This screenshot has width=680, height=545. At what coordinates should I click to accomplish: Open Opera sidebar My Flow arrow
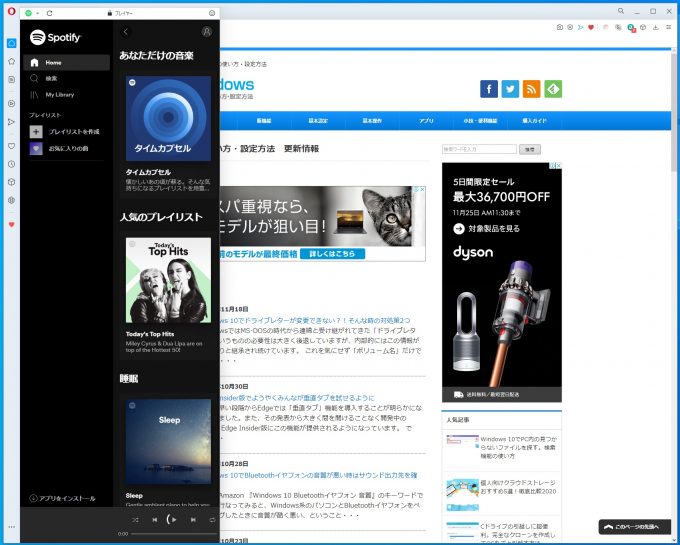12,122
